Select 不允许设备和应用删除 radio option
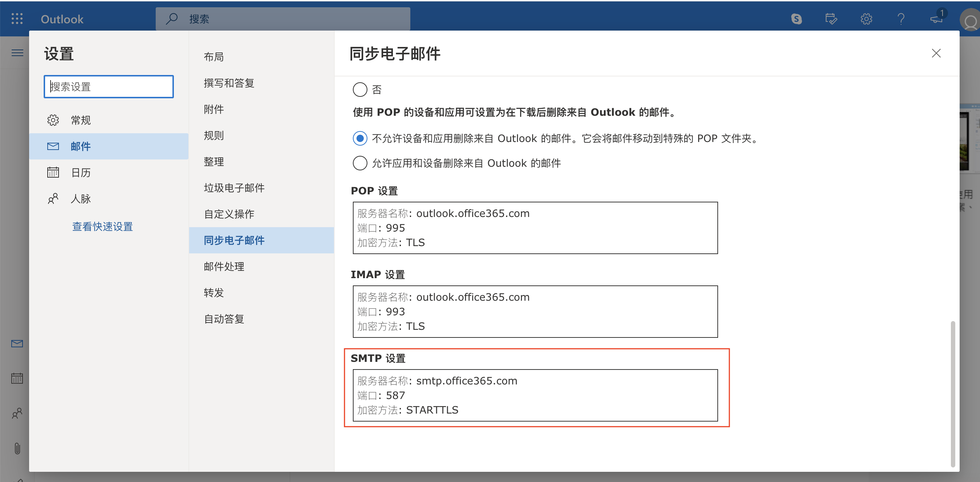The height and width of the screenshot is (482, 980). (360, 138)
